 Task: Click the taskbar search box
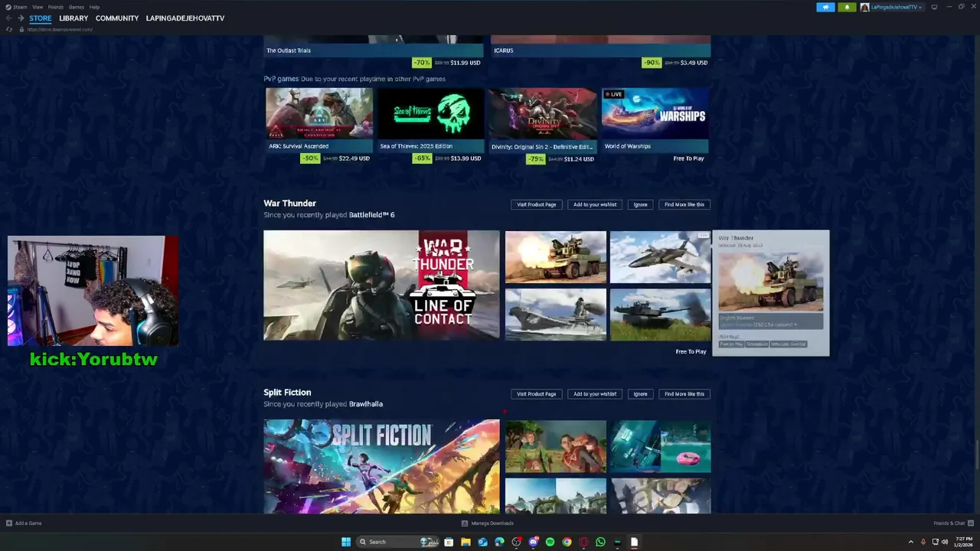(x=397, y=542)
